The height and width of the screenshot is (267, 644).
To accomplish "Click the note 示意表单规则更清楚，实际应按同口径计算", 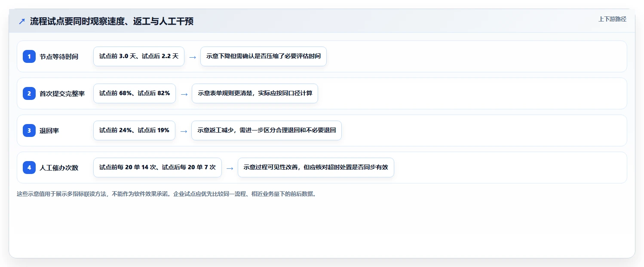I will pos(255,93).
